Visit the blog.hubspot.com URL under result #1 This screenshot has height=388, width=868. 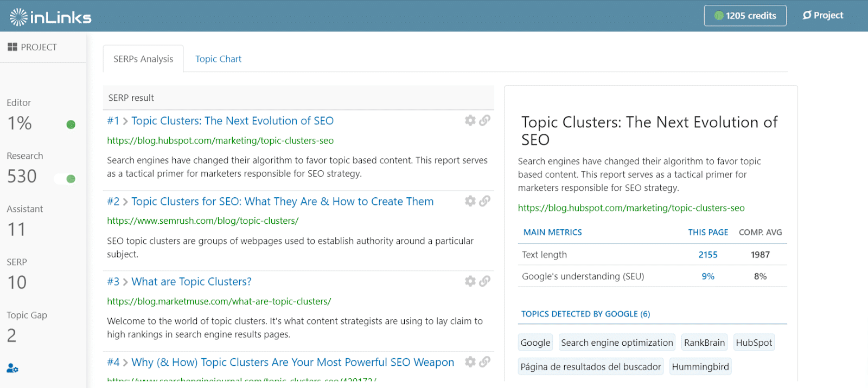220,141
